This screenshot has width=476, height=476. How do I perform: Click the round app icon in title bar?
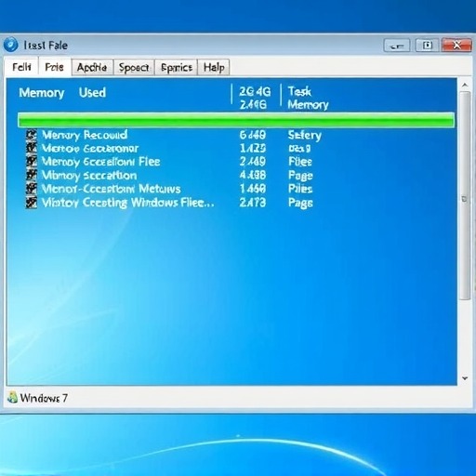(x=10, y=45)
